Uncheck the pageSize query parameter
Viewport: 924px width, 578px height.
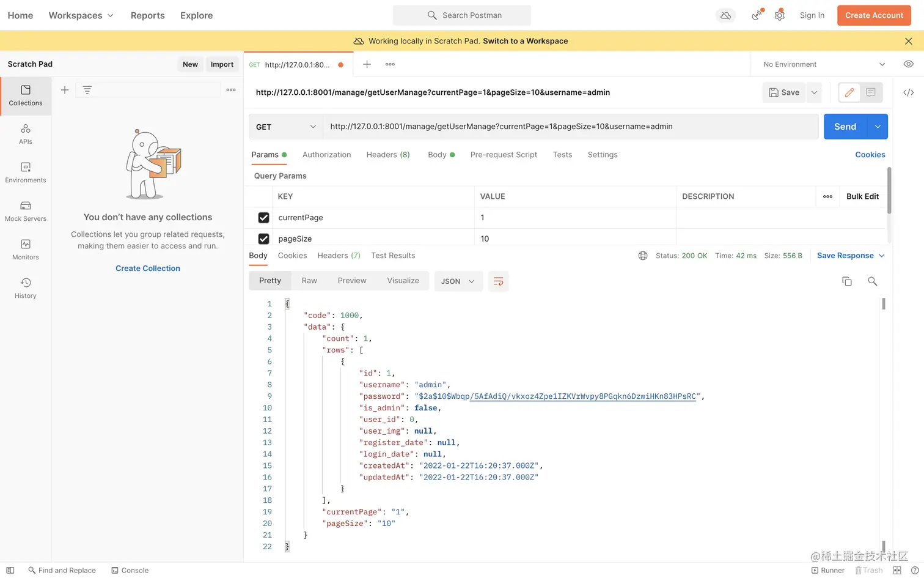click(263, 239)
